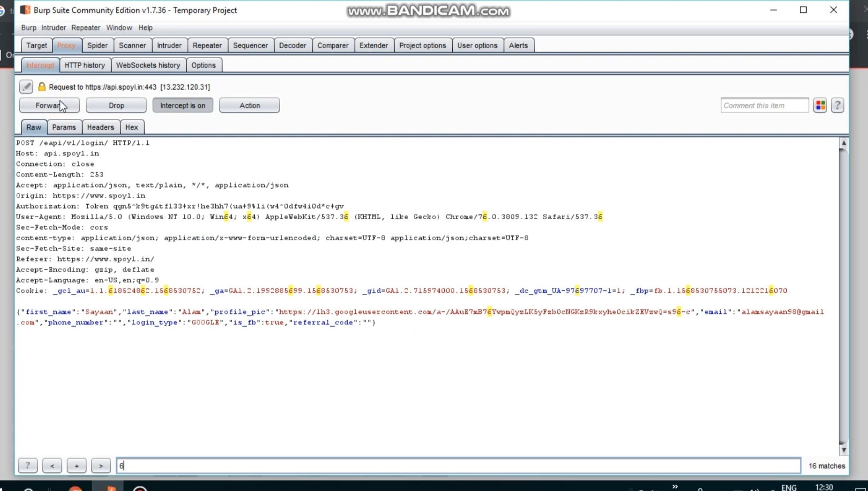Screen dimensions: 868x491
Task: Click the search input field containing 6
Action: point(458,465)
